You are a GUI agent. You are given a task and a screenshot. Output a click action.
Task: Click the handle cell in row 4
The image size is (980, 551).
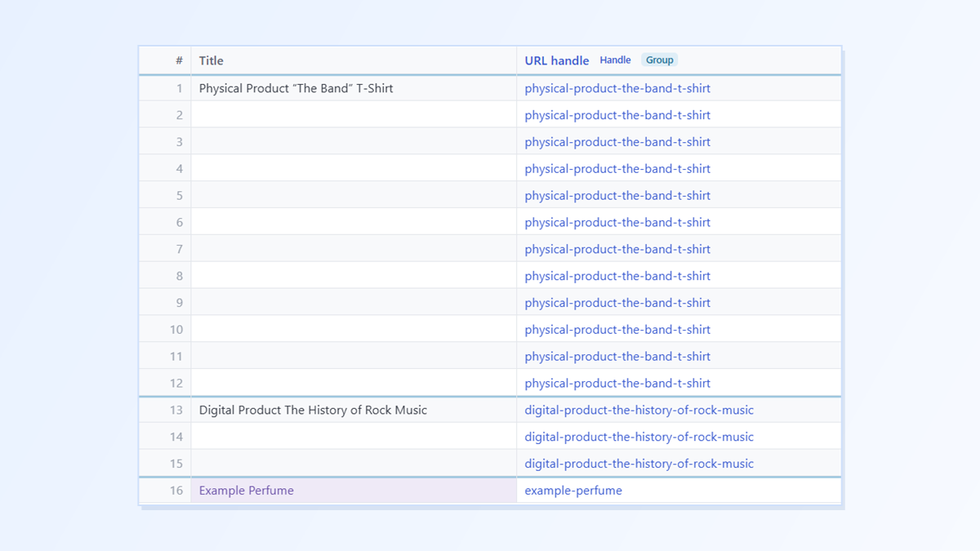[679, 169]
